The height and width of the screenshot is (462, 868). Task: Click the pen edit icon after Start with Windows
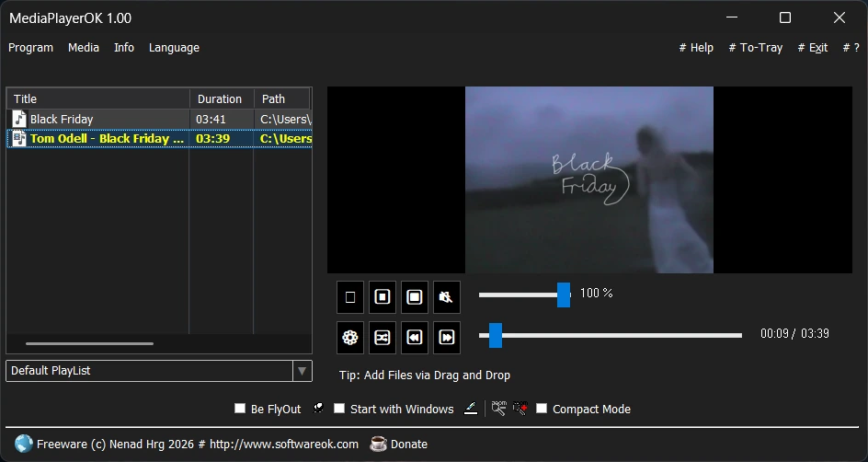pyautogui.click(x=471, y=409)
